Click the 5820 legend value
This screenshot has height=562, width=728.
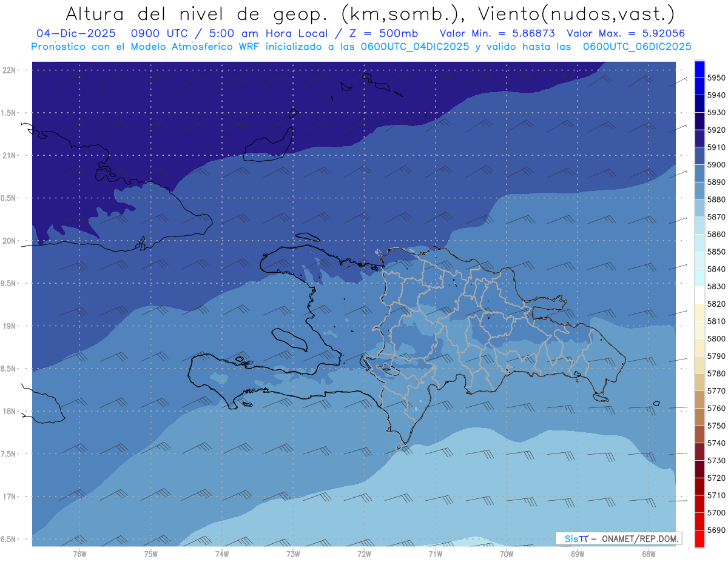pos(716,304)
